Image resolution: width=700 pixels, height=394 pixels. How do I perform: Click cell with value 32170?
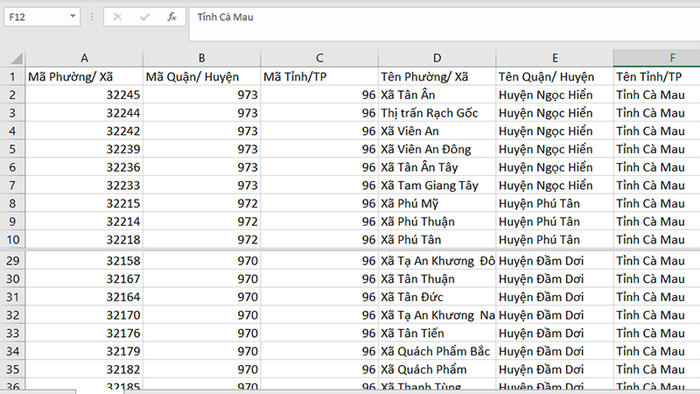tap(84, 315)
